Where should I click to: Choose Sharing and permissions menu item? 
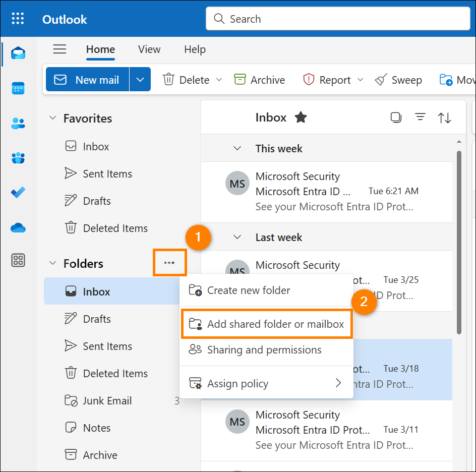266,350
